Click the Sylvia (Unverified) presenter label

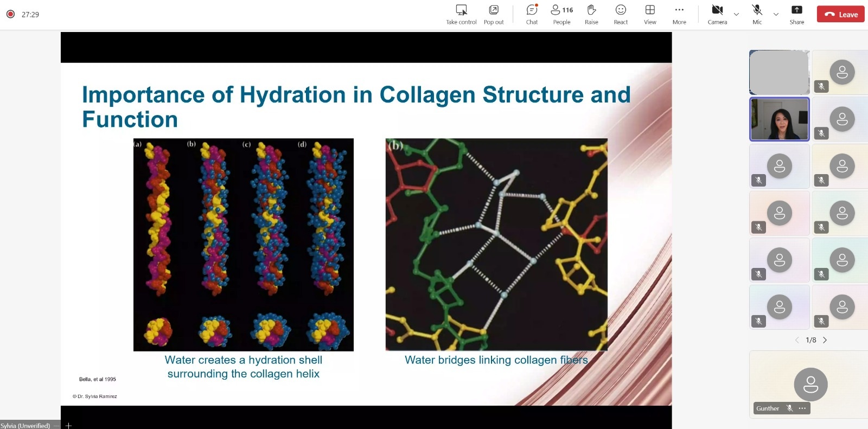(25, 426)
